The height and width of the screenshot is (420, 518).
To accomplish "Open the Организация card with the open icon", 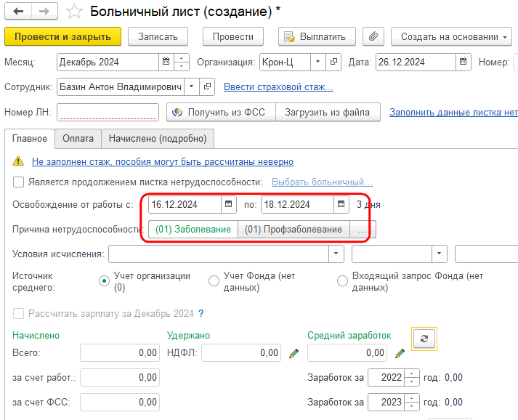I will pyautogui.click(x=333, y=62).
